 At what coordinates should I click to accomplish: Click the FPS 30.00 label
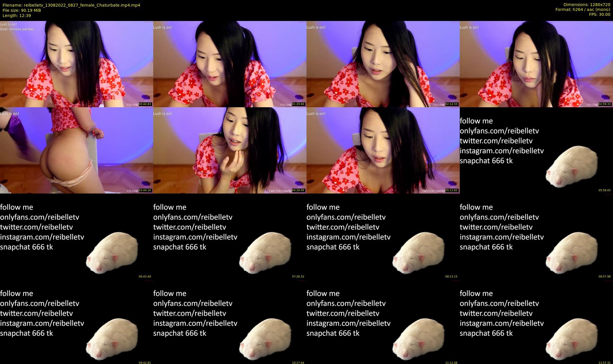point(599,14)
